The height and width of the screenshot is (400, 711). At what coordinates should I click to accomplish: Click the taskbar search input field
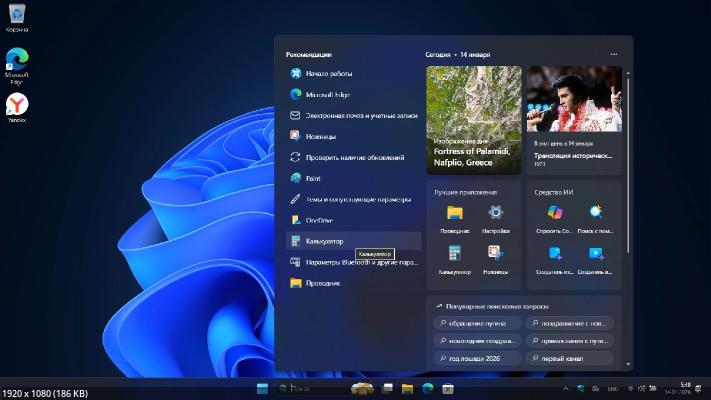pyautogui.click(x=312, y=387)
